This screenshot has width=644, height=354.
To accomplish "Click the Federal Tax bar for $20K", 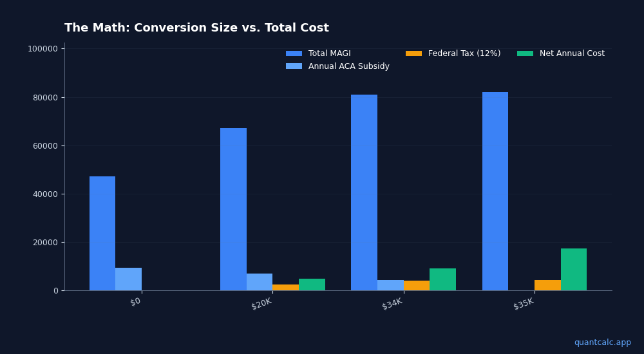I will 285,288.
